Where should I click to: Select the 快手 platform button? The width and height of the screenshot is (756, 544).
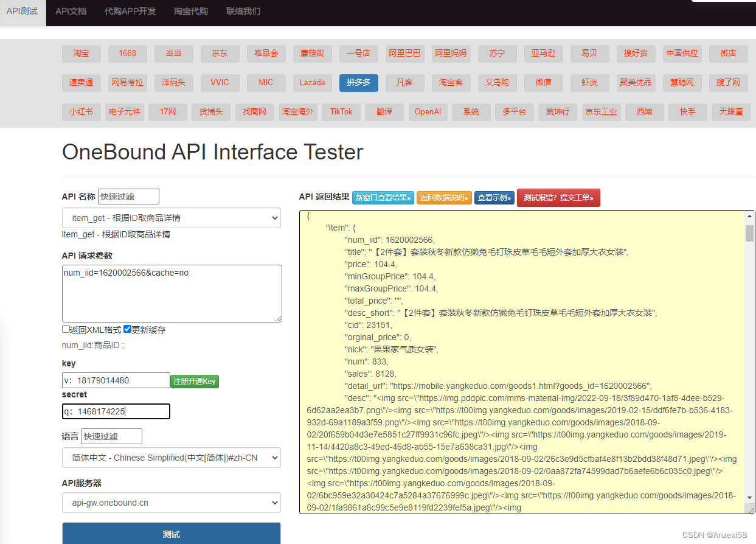pyautogui.click(x=688, y=112)
